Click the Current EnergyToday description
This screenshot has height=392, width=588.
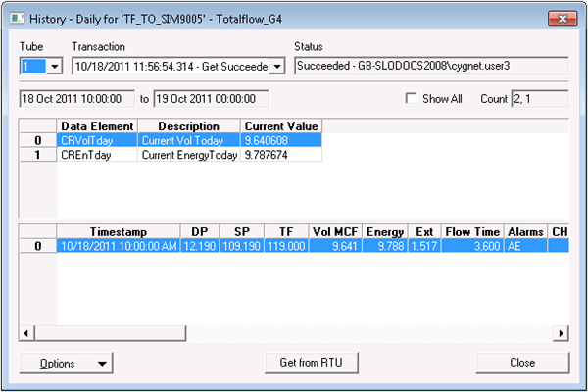pos(188,155)
